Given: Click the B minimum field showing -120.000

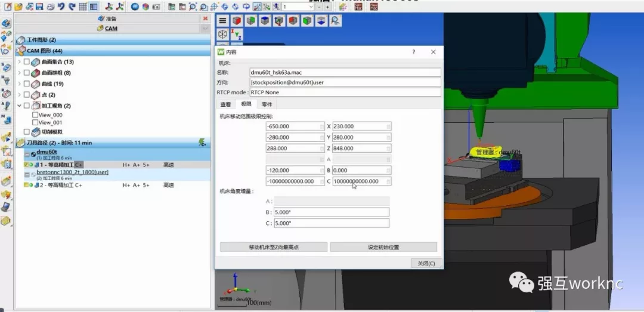Looking at the screenshot, I should pos(295,170).
